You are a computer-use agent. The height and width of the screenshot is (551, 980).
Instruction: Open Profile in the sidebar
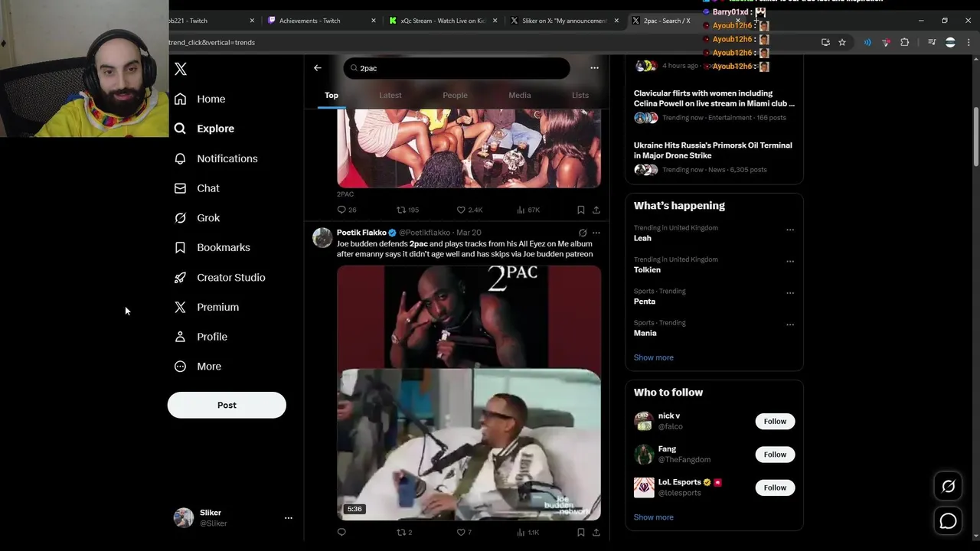tap(201, 337)
